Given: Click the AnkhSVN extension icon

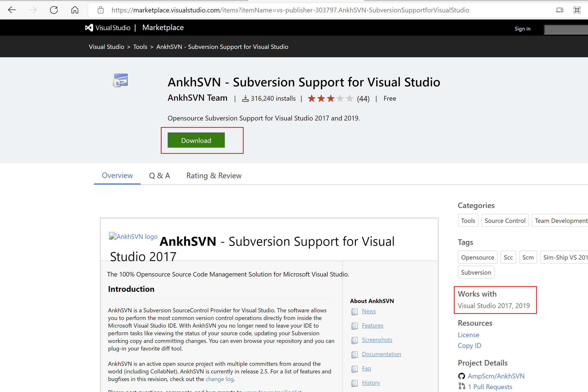Looking at the screenshot, I should point(120,80).
